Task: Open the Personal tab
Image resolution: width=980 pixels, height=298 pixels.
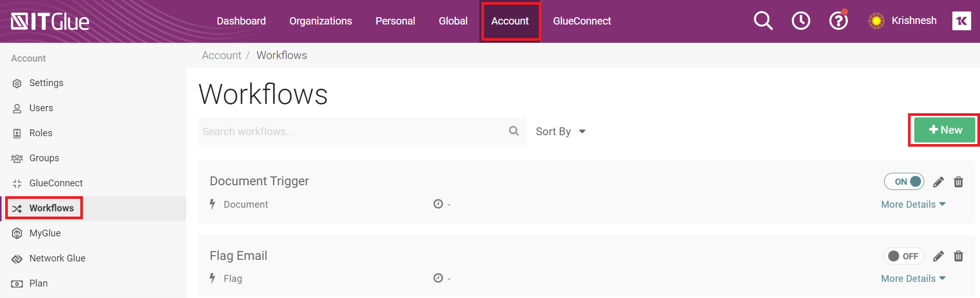Action: (x=395, y=21)
